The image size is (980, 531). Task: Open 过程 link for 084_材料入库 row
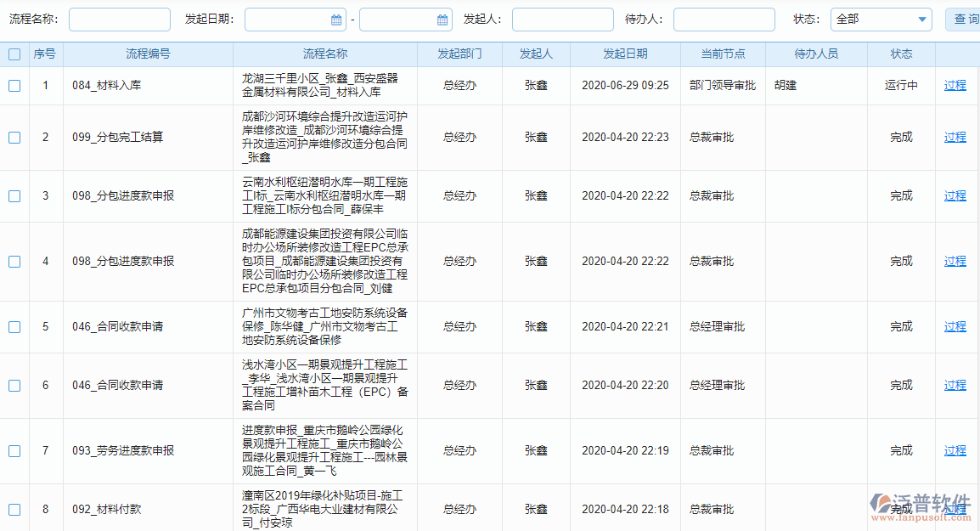tap(955, 86)
